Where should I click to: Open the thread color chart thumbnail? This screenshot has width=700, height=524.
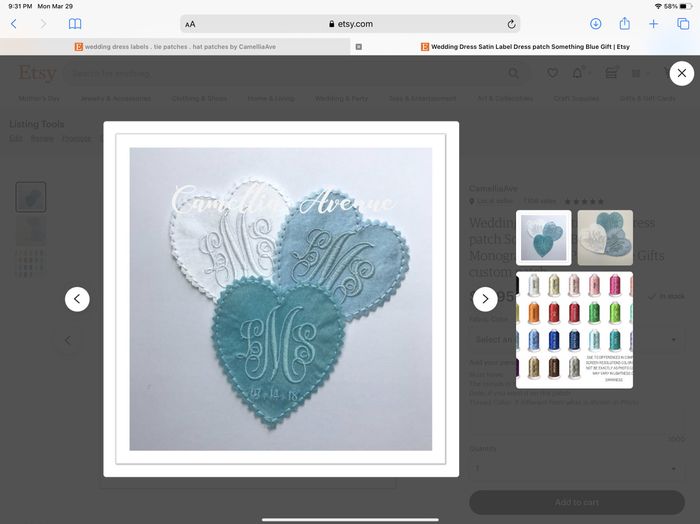click(x=575, y=330)
